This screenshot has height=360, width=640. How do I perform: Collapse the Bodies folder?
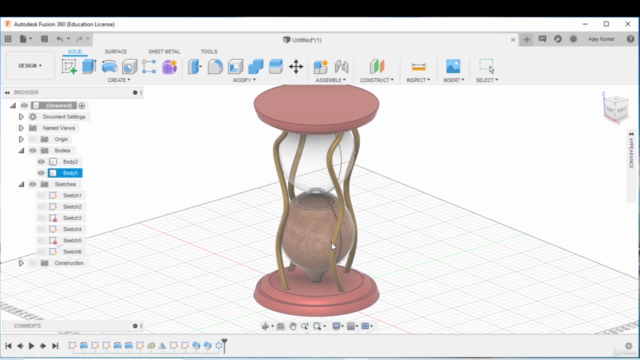21,151
